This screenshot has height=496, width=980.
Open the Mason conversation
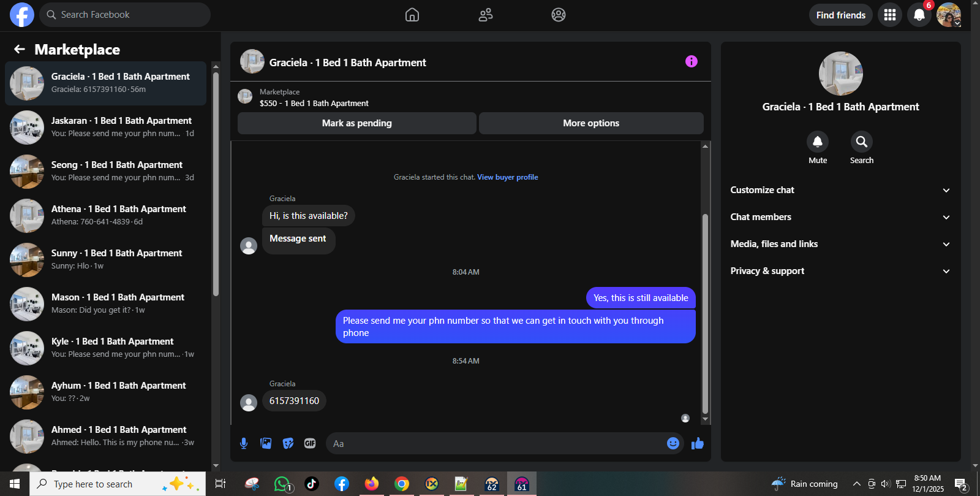pyautogui.click(x=105, y=304)
